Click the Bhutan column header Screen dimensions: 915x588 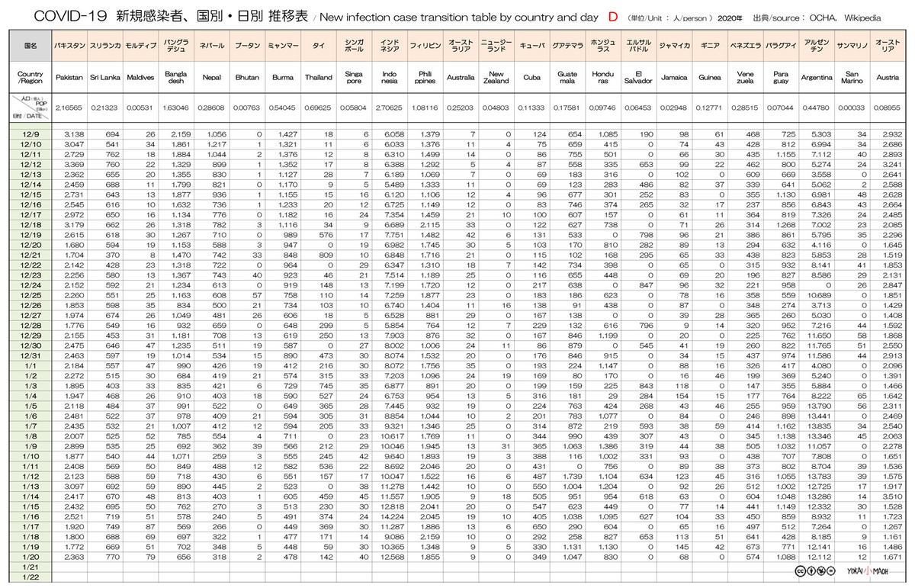click(246, 78)
